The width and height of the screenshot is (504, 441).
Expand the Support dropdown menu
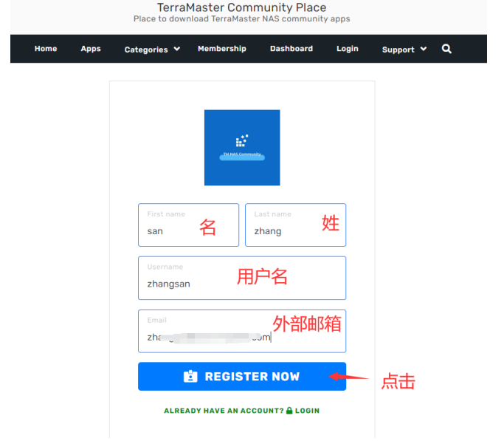click(404, 49)
